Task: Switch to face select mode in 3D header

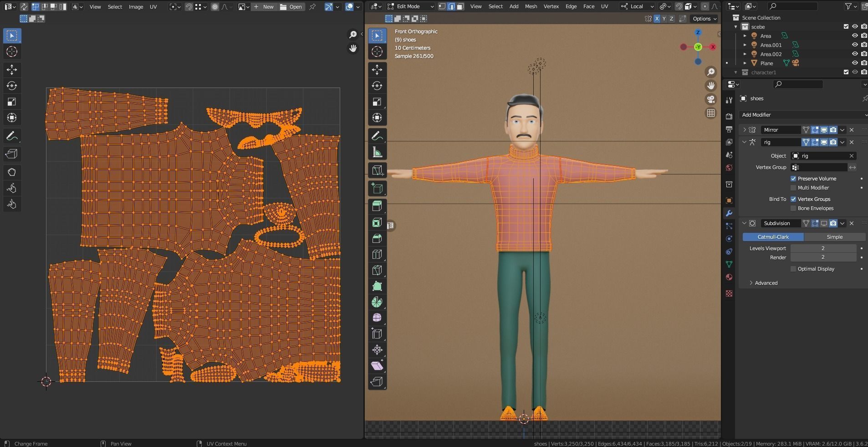Action: tap(460, 6)
